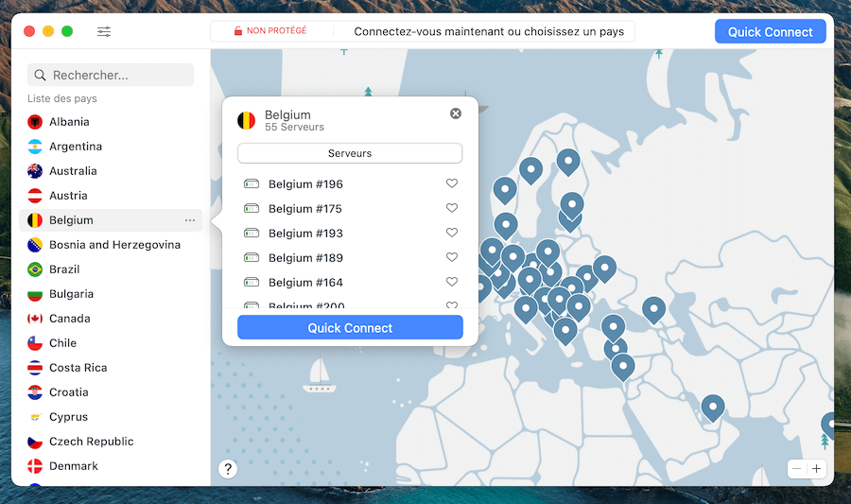Viewport: 851px width, 504px height.
Task: Select Albania flag in country list
Action: pos(35,122)
